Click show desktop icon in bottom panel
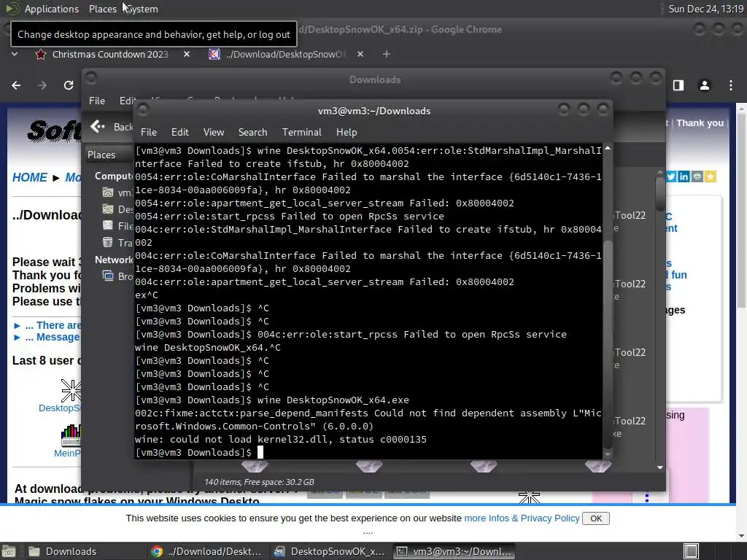747x560 pixels. point(9,551)
